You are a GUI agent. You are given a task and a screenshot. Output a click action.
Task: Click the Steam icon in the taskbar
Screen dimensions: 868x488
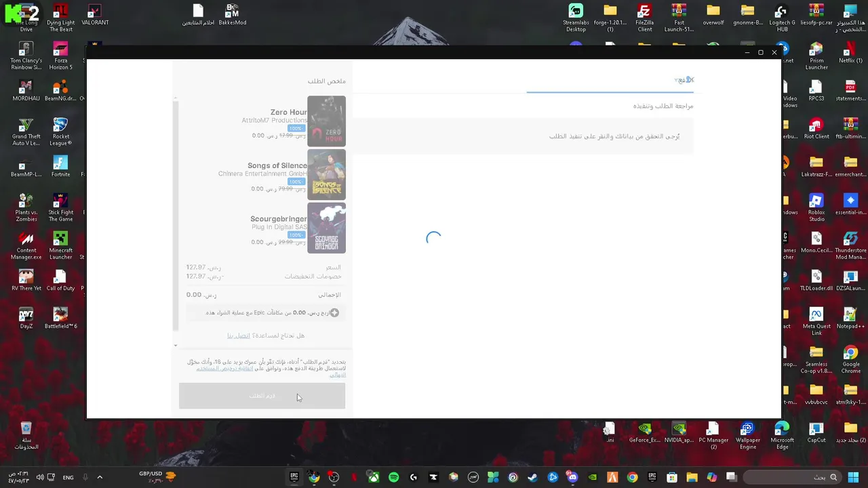click(532, 477)
